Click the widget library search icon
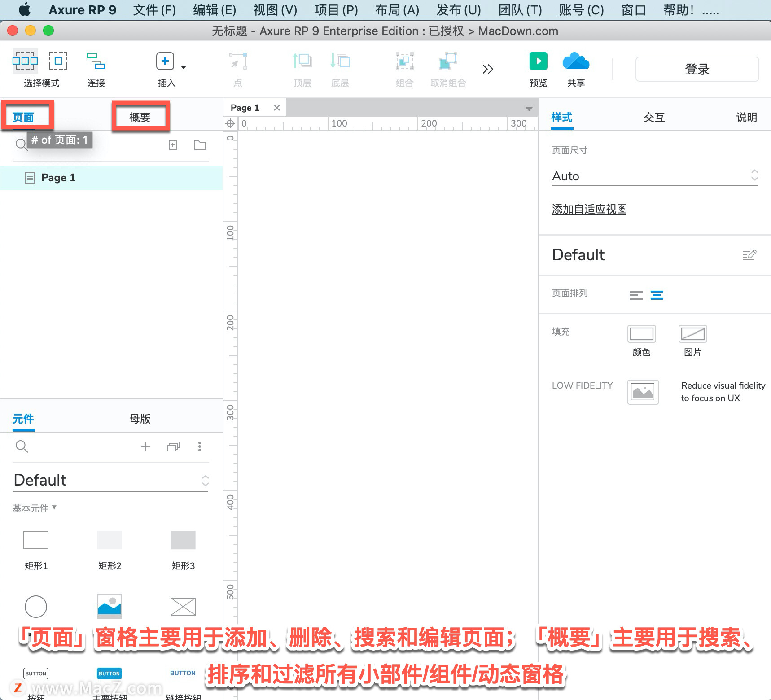This screenshot has width=771, height=700. (x=21, y=446)
